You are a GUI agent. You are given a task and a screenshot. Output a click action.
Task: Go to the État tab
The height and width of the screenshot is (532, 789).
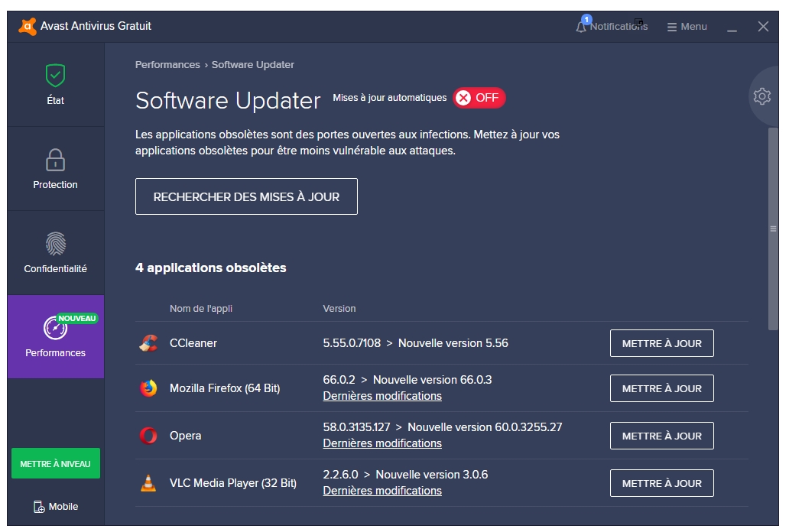55,84
